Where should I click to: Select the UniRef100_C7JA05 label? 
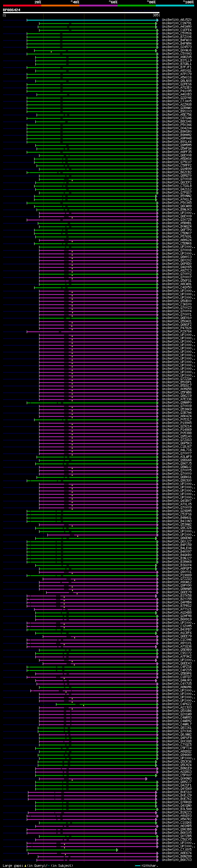177,101
